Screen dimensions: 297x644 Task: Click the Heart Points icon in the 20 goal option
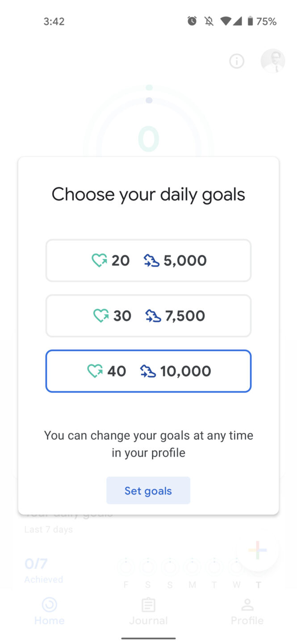pos(99,260)
